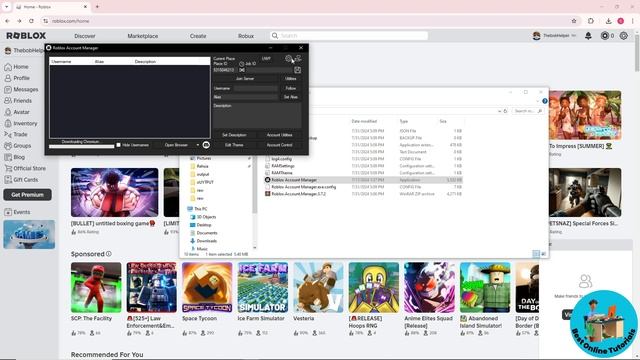The height and width of the screenshot is (360, 640).
Task: Bookmark this page with the star icon
Action: tap(574, 21)
